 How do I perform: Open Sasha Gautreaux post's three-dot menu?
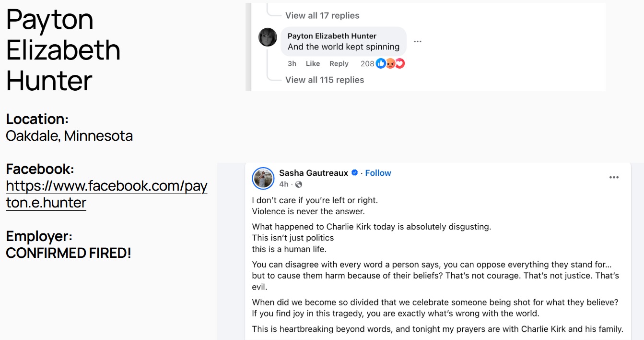pos(614,177)
